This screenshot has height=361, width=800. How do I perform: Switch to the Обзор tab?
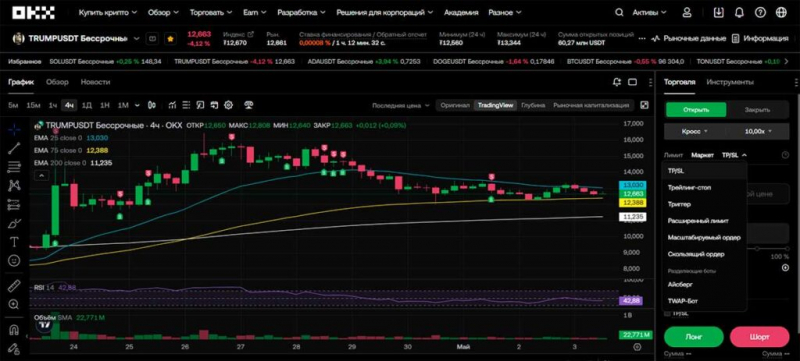[x=57, y=82]
